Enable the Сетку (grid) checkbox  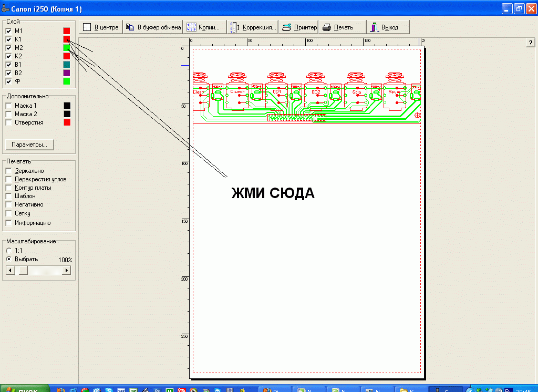8,213
